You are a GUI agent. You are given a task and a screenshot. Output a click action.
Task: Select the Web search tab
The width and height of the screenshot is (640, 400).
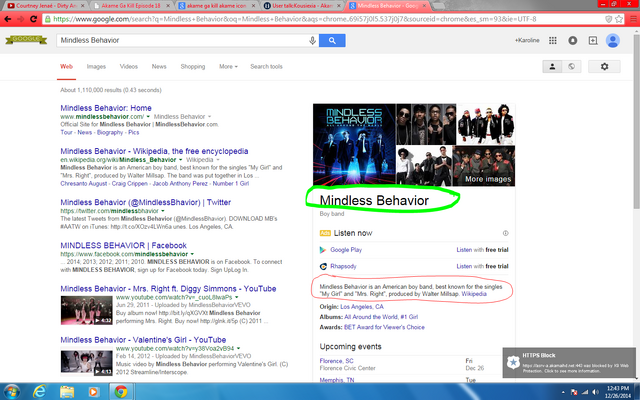67,67
